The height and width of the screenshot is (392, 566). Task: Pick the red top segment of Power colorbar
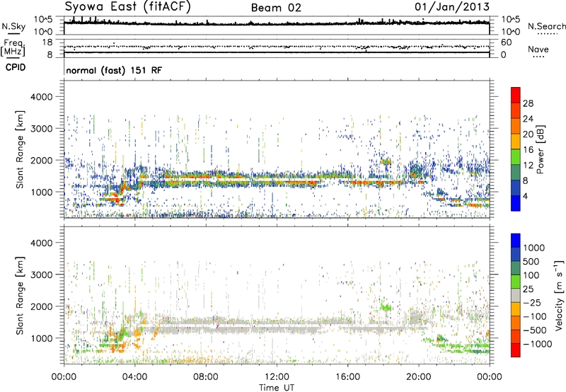point(516,96)
